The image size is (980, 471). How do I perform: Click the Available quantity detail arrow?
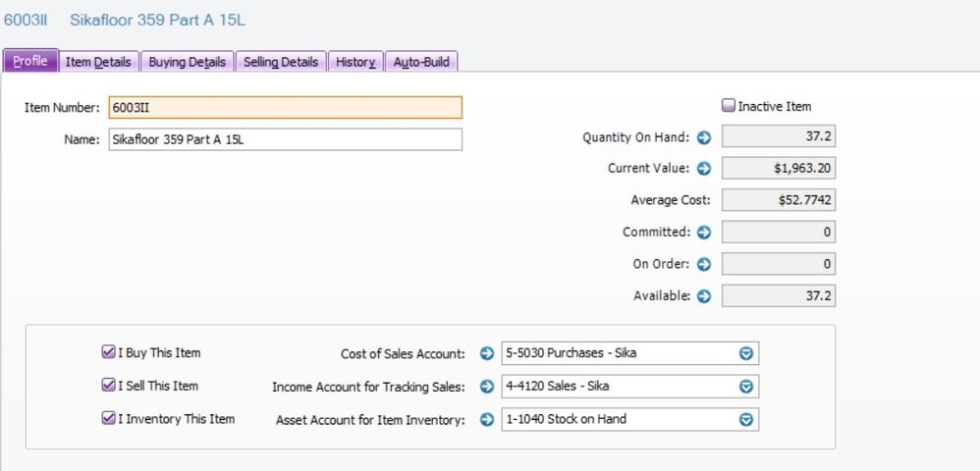(x=703, y=295)
